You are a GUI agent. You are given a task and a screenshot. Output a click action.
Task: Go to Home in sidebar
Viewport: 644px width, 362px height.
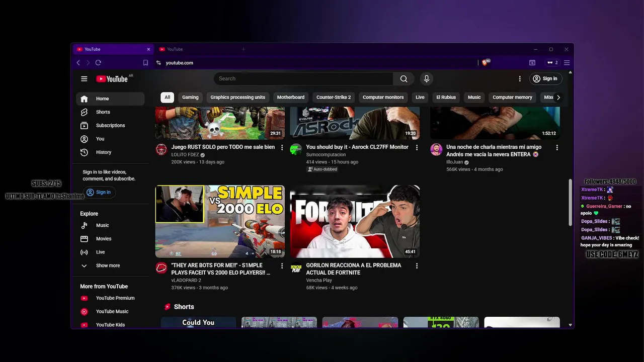coord(110,99)
